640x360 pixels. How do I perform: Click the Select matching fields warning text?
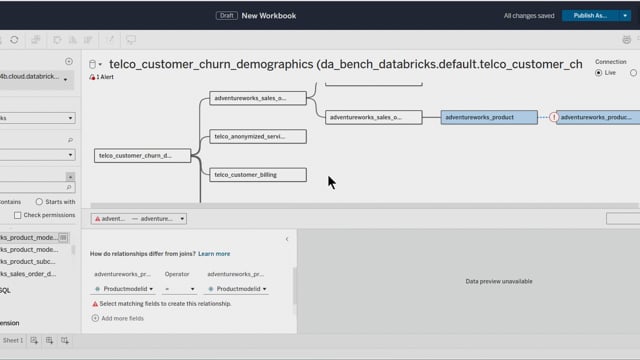coord(165,304)
